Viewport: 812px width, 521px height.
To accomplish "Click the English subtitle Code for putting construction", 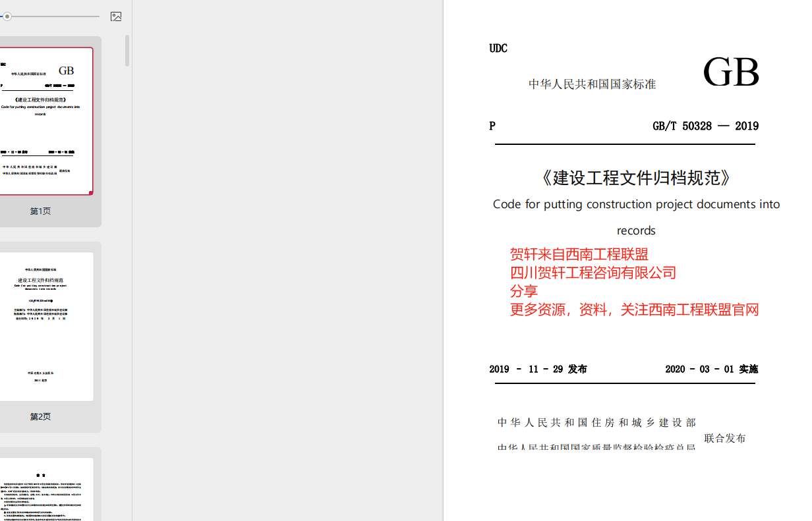I will 636,204.
